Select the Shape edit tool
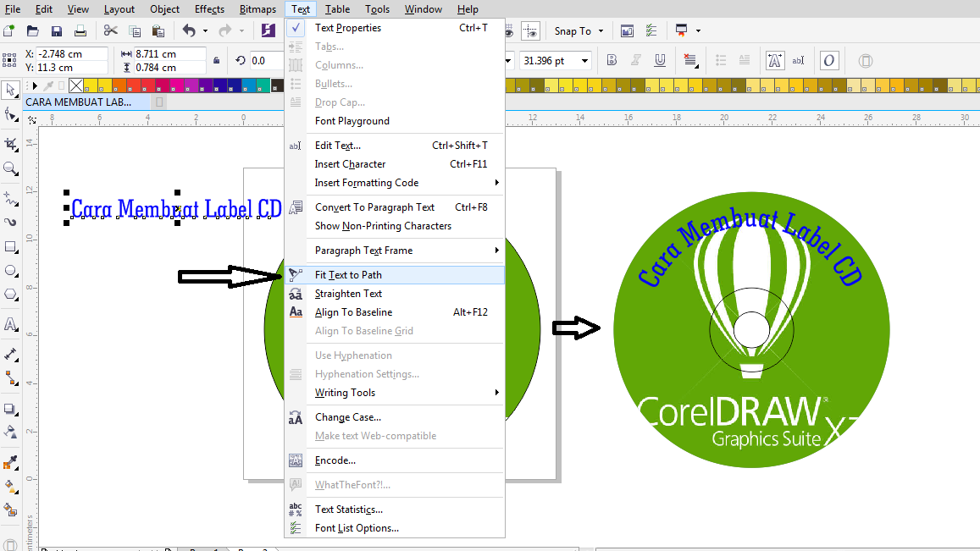This screenshot has width=980, height=551. [10, 114]
